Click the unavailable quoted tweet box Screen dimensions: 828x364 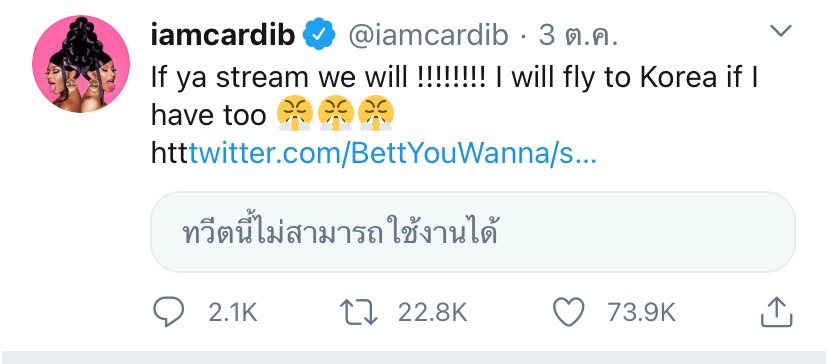point(473,232)
